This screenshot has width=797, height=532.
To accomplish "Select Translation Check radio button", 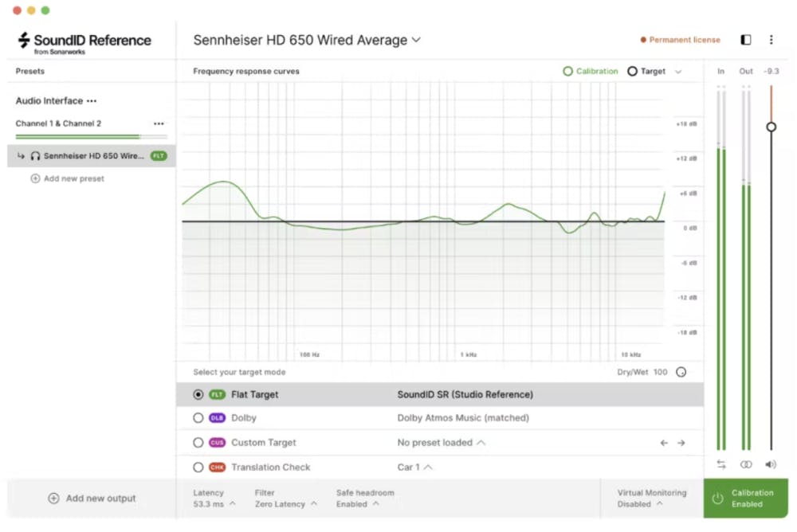I will pos(198,467).
